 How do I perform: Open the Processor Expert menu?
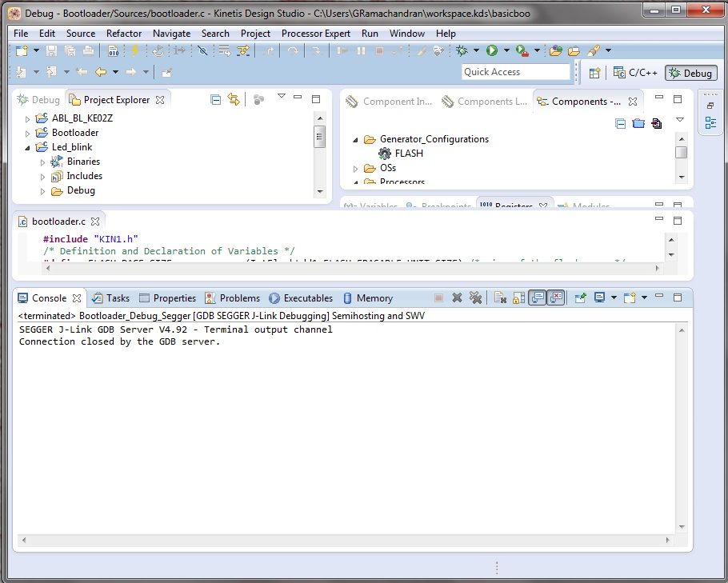point(316,34)
